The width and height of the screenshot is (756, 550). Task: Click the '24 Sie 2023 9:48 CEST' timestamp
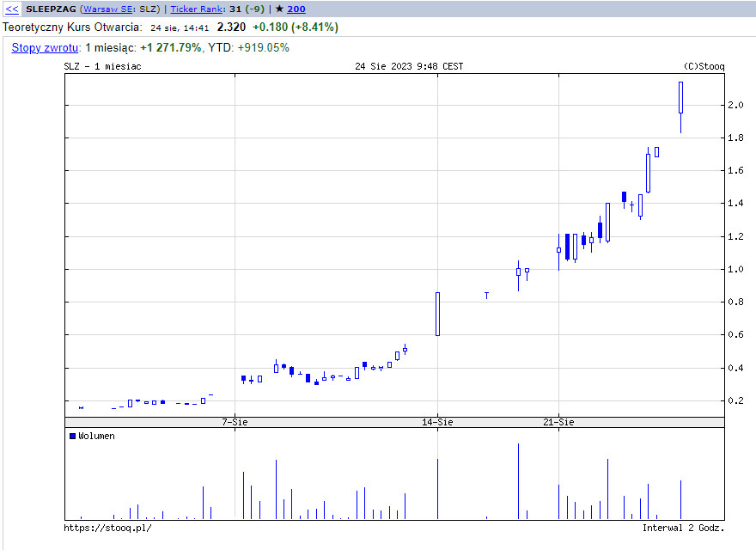click(409, 66)
